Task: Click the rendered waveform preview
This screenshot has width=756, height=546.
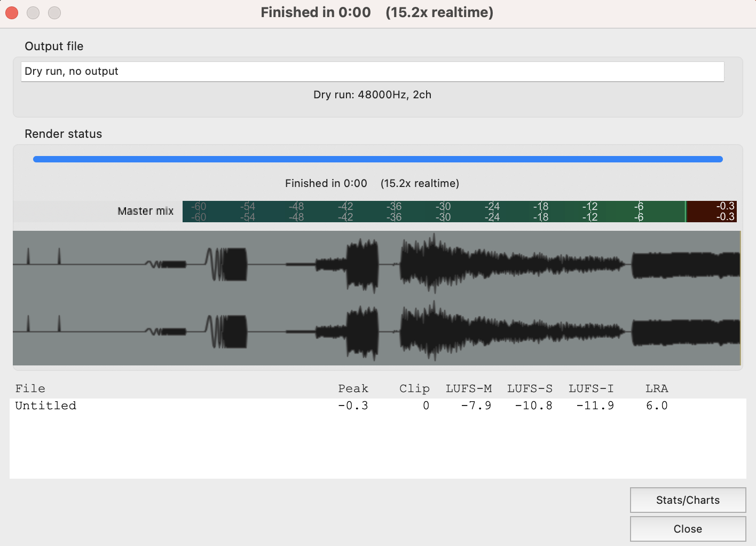Action: point(377,298)
